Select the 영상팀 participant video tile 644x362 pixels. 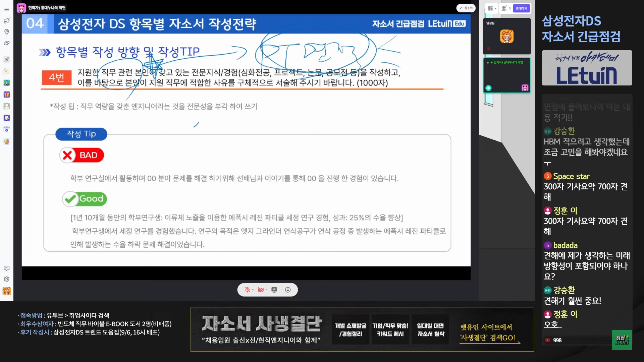click(506, 36)
